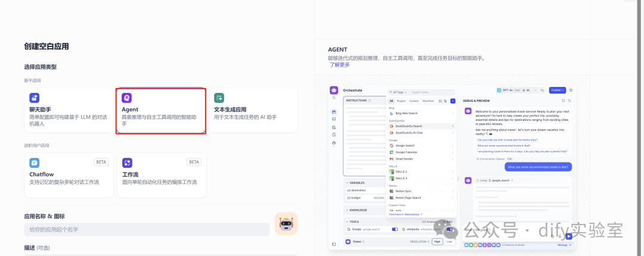
Task: Select the Chatflow card title
Action: [x=42, y=174]
